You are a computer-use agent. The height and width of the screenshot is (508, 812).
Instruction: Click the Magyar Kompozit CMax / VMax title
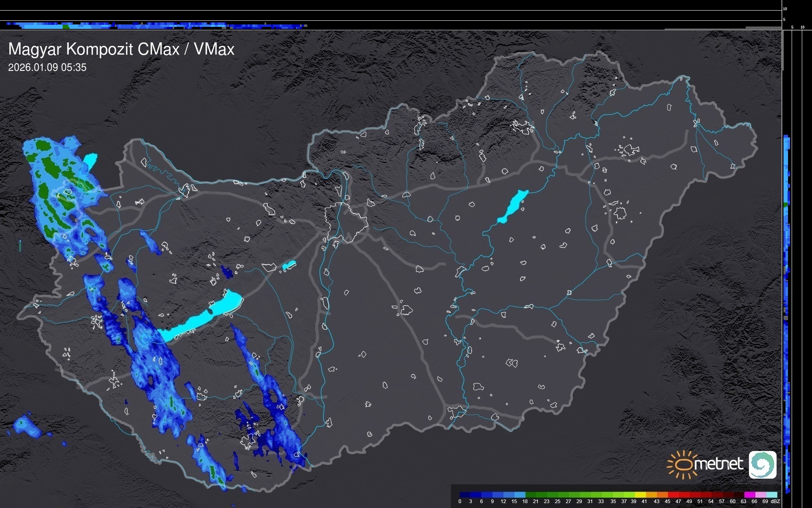tap(121, 49)
